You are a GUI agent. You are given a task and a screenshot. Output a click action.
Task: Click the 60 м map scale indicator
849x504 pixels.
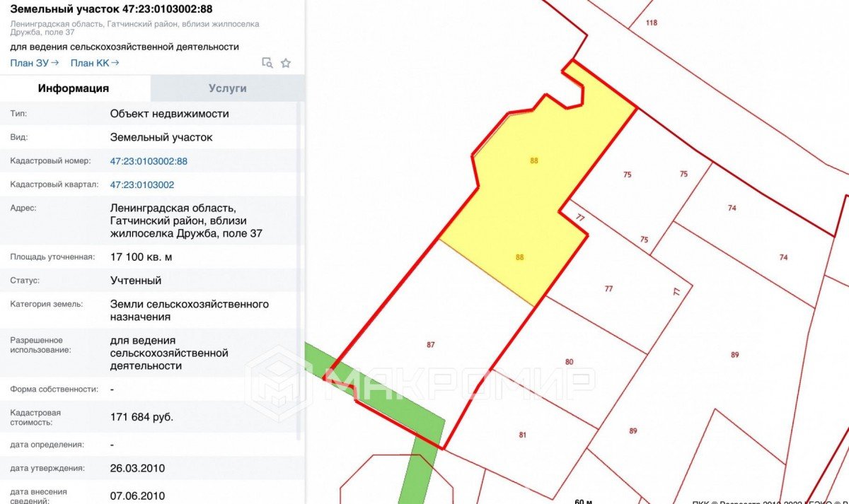(x=583, y=500)
